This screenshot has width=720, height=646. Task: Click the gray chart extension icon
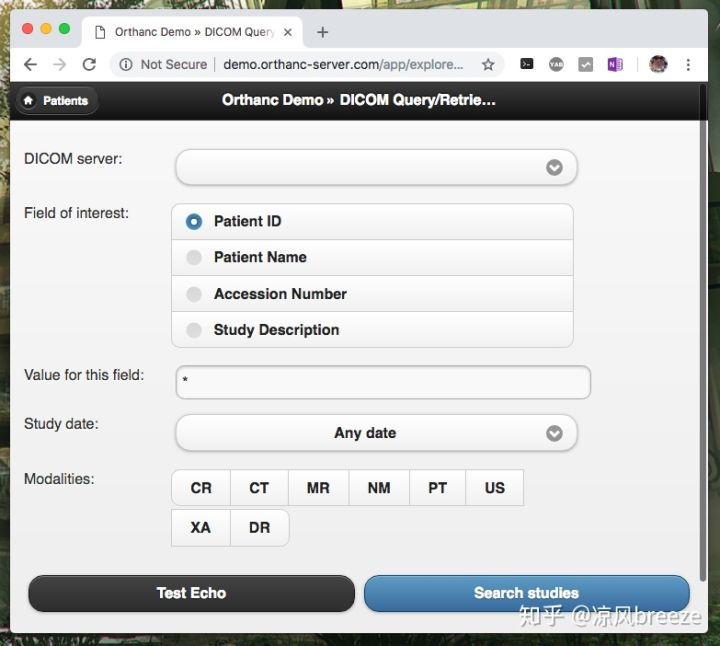click(x=585, y=64)
